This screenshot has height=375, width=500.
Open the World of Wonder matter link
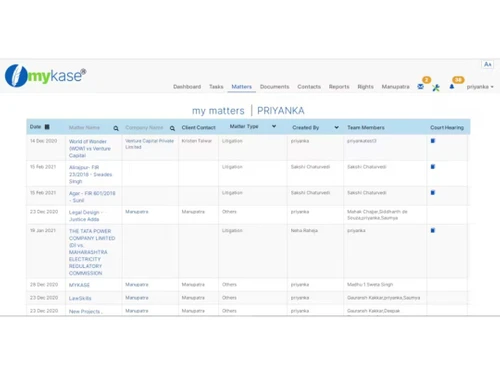(x=90, y=148)
